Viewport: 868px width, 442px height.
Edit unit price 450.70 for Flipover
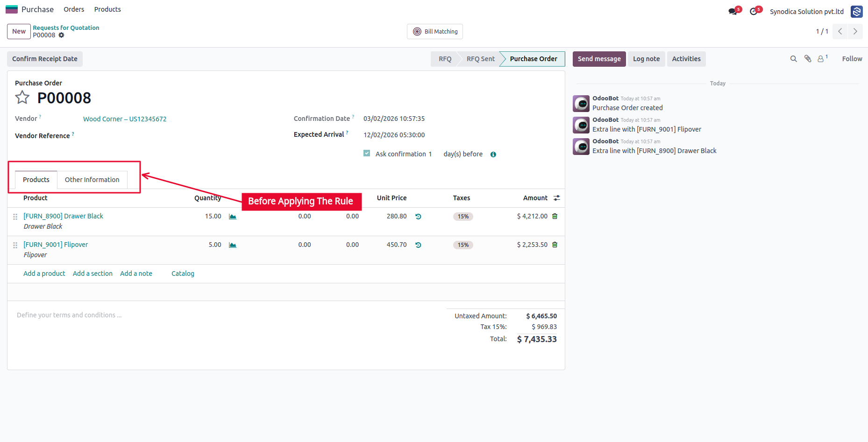pyautogui.click(x=397, y=245)
